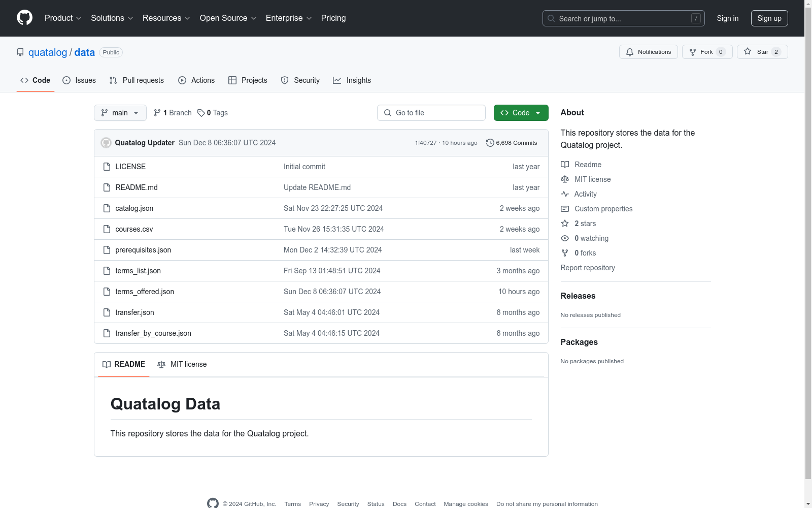Open footer Manage cookies link
812x508 pixels.
point(466,504)
